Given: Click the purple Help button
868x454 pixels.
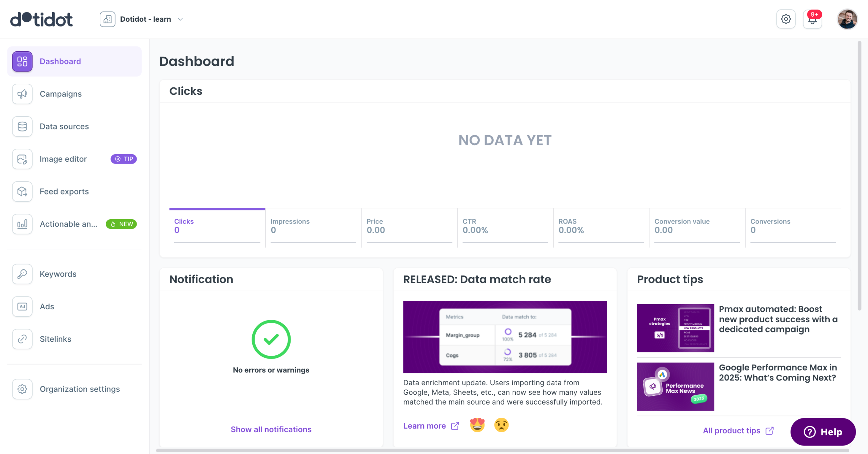Looking at the screenshot, I should pyautogui.click(x=823, y=432).
